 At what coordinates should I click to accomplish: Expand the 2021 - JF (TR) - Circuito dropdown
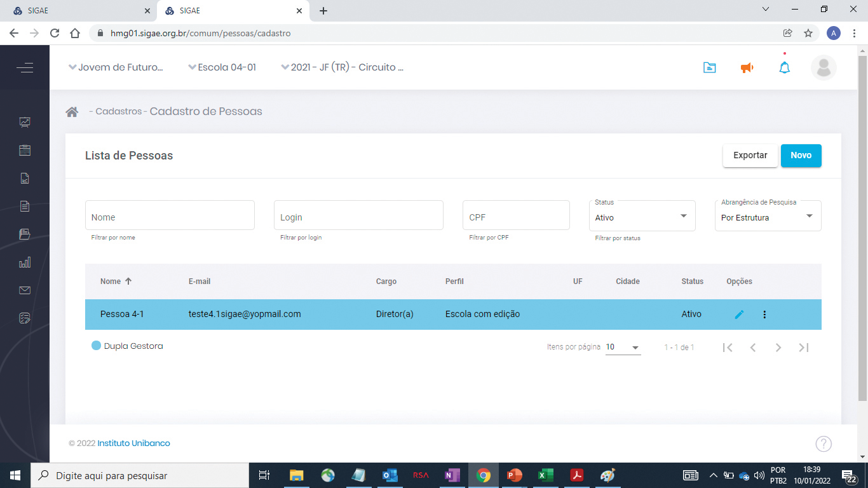point(342,67)
